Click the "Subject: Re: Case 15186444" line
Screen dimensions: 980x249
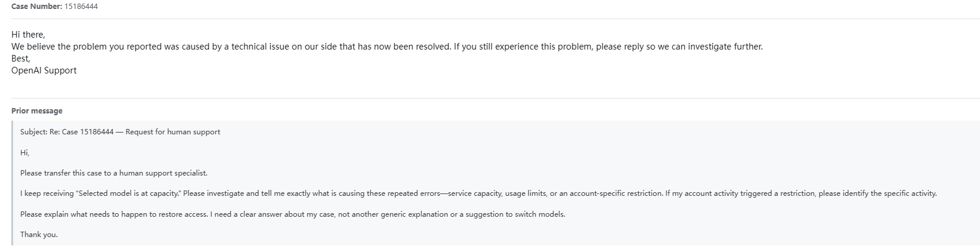point(67,132)
